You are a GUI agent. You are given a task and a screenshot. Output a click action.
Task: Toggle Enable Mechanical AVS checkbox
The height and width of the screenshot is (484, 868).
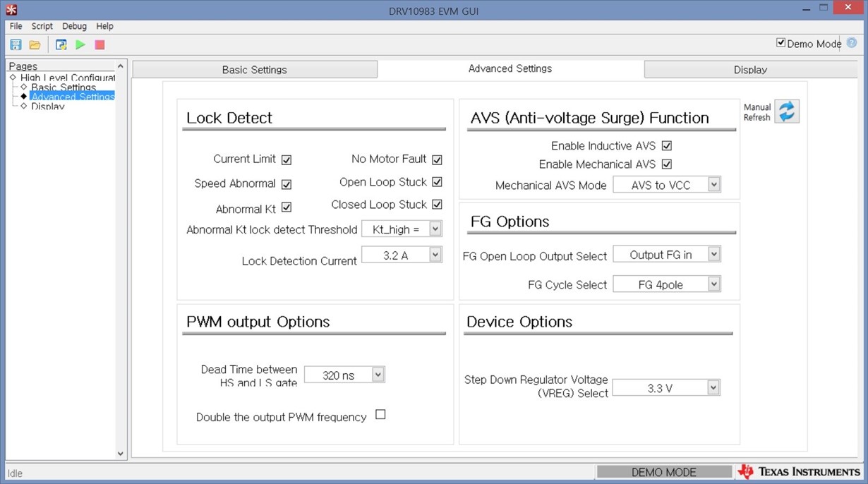pyautogui.click(x=667, y=164)
